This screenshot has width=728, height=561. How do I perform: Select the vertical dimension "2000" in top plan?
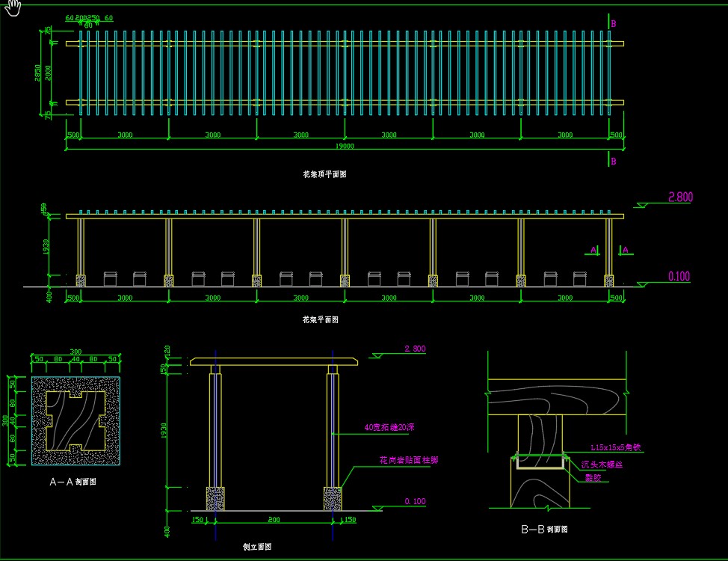click(x=49, y=73)
